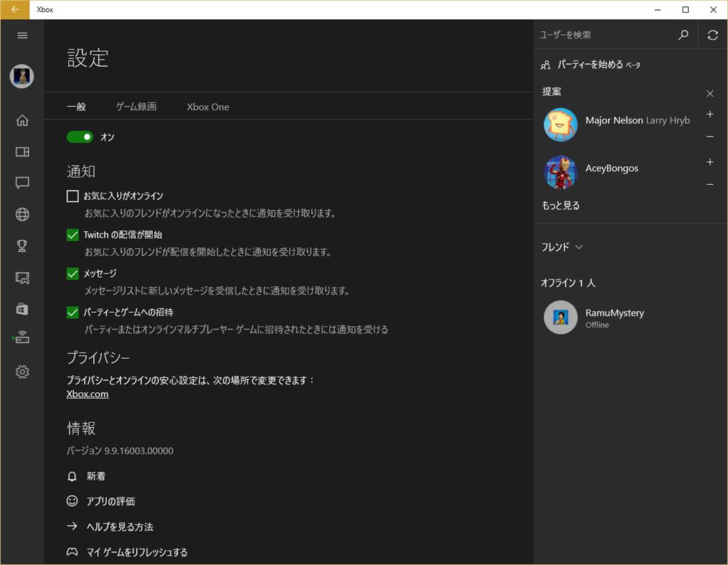This screenshot has width=728, height=565.
Task: Open the Xbox.com privacy link
Action: [x=87, y=394]
